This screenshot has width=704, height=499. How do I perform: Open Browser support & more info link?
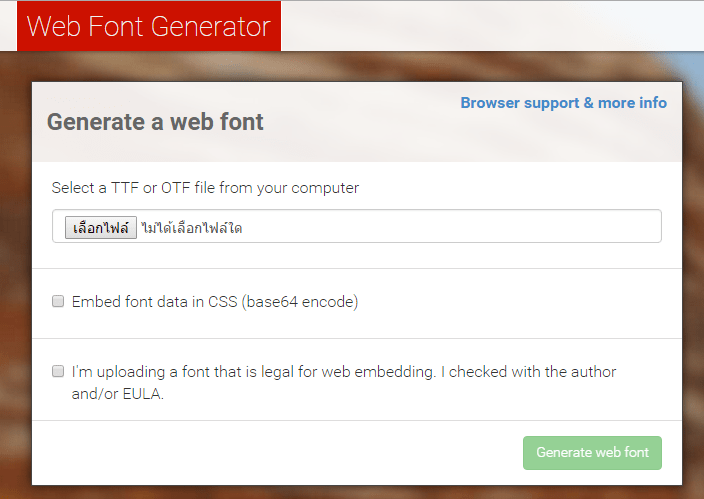563,103
